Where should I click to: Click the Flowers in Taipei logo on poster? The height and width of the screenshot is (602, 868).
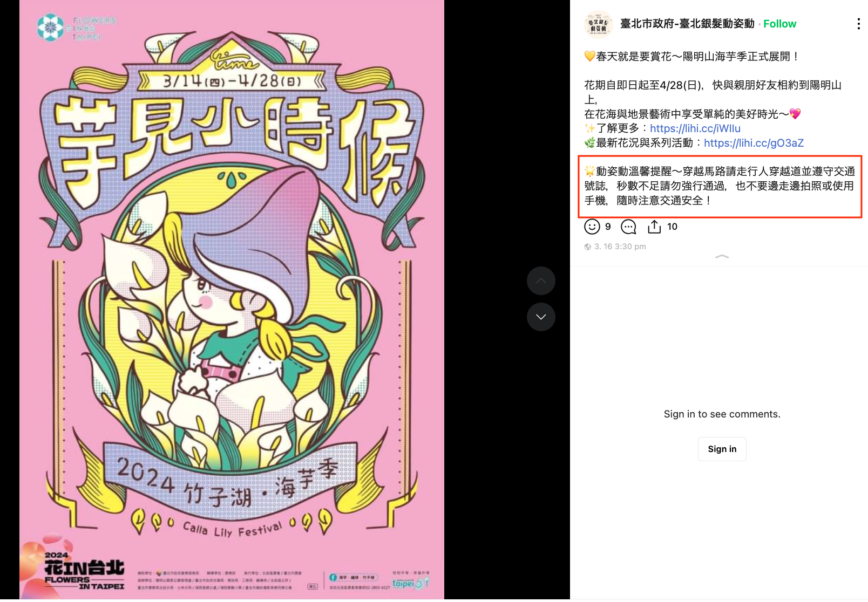tap(76, 28)
